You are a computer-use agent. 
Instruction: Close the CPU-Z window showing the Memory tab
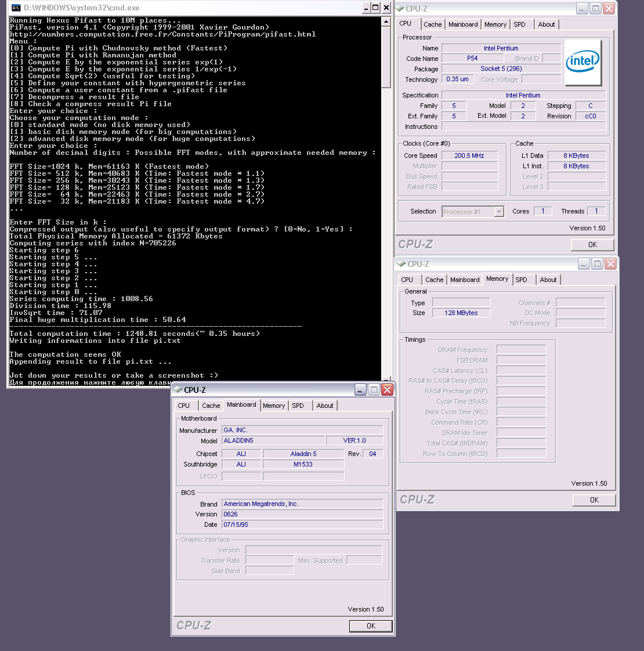(610, 263)
